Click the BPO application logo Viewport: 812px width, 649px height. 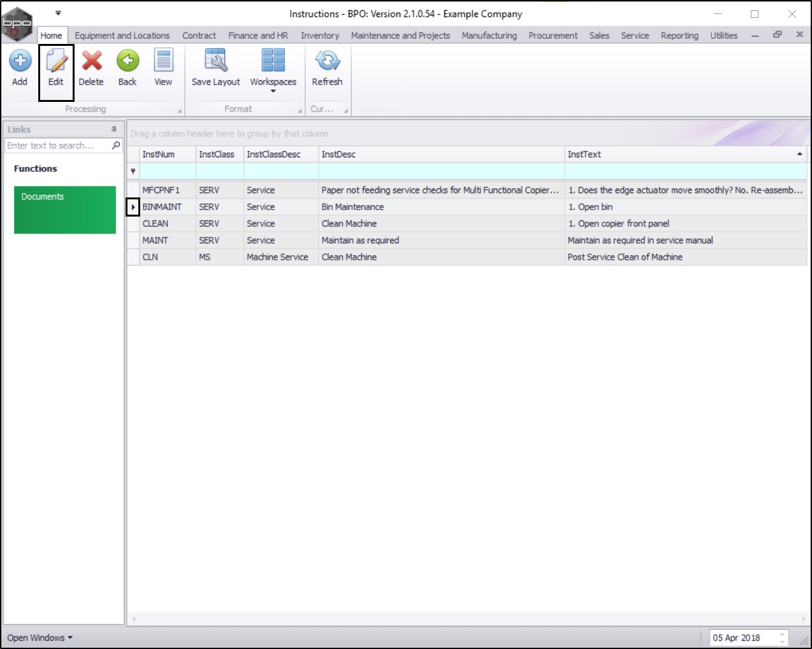[x=17, y=24]
